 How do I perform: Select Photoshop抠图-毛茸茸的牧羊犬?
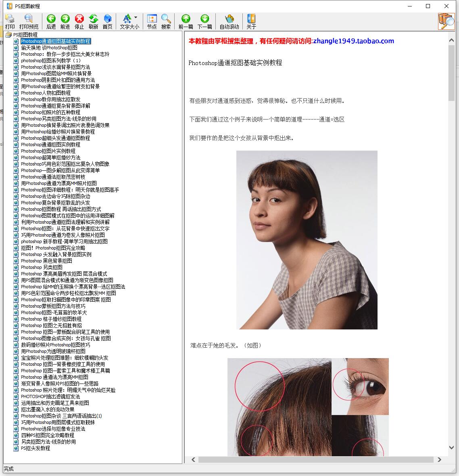[54, 312]
